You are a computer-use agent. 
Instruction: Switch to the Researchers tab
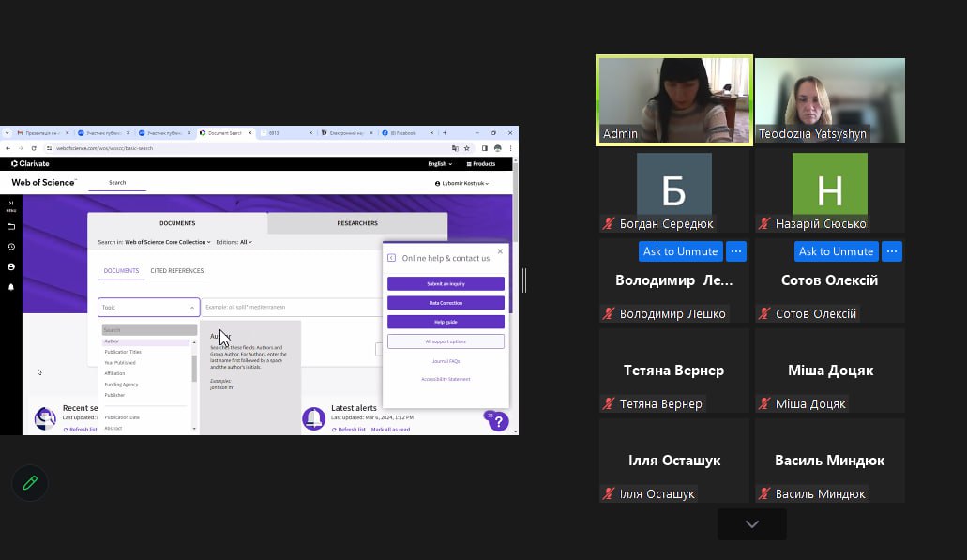(357, 223)
